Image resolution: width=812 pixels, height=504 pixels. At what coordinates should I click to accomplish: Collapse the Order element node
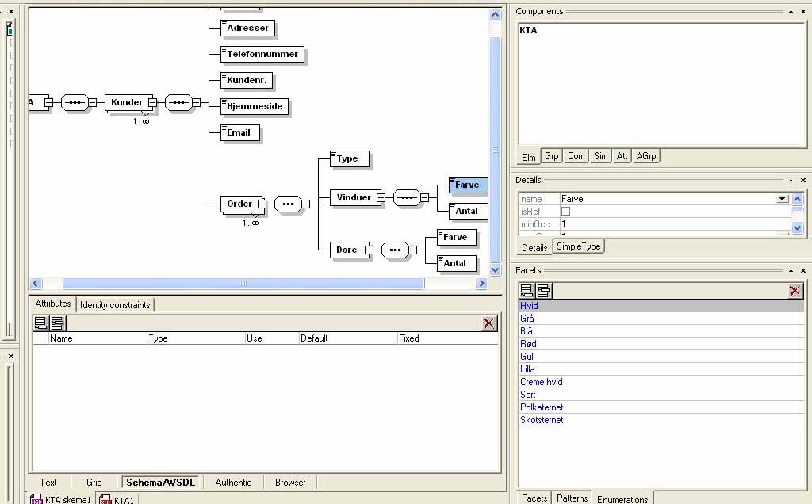point(261,204)
